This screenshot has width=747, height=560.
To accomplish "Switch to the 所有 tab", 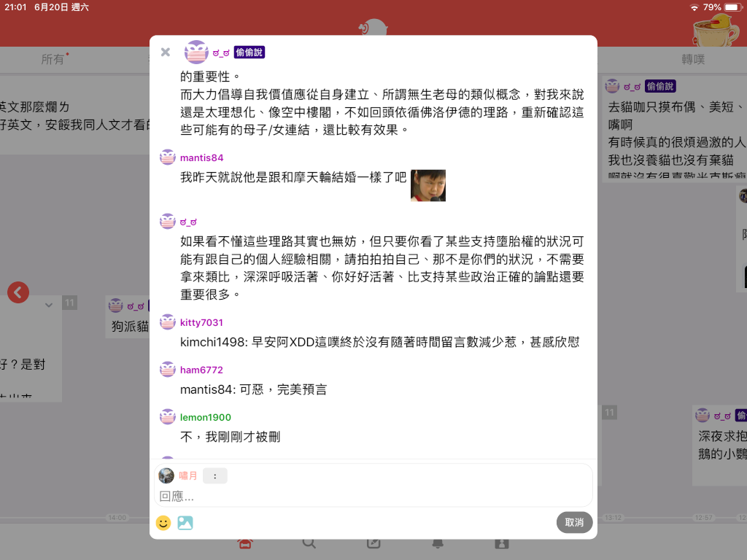I will point(53,59).
